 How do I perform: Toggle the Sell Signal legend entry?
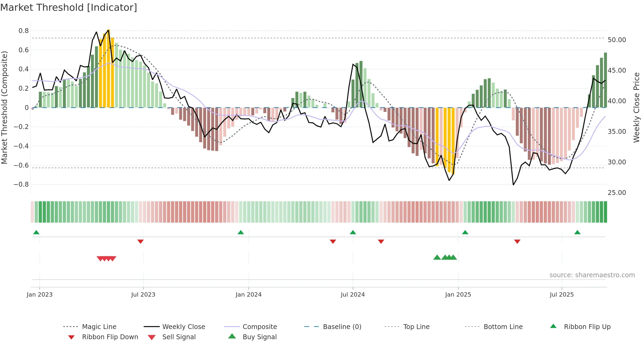tap(172, 337)
